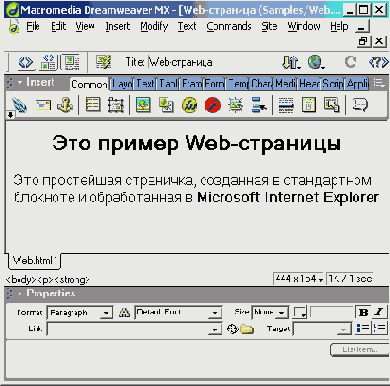Switch to the Layout tab
This screenshot has width=390, height=386.
[x=122, y=84]
